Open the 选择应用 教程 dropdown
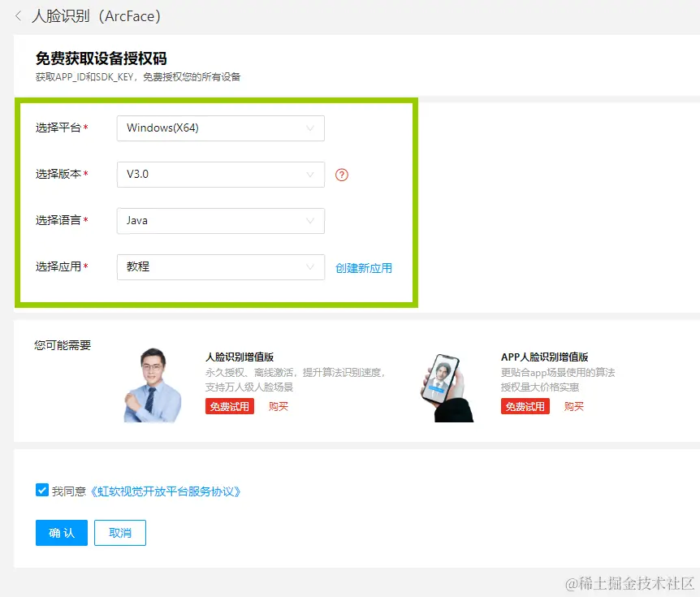The height and width of the screenshot is (597, 700). pyautogui.click(x=221, y=267)
